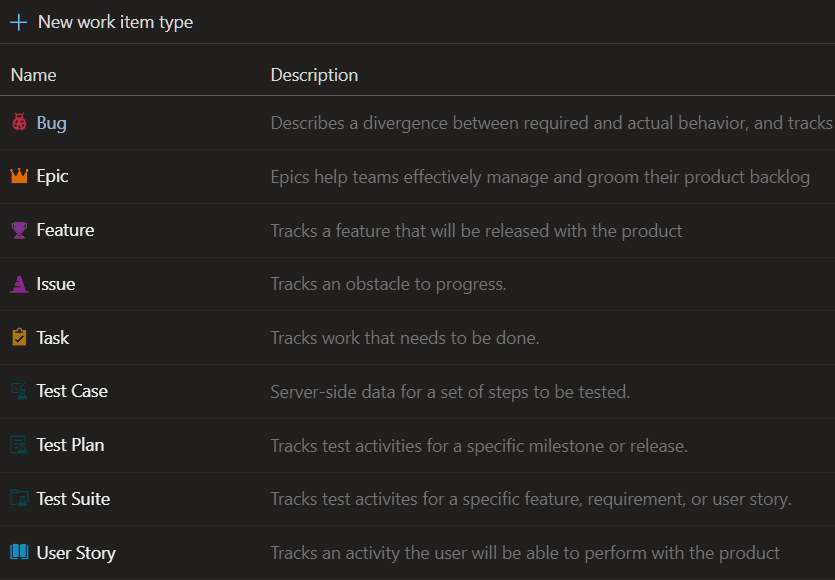835x580 pixels.
Task: Open the User Story work item type
Action: (76, 552)
